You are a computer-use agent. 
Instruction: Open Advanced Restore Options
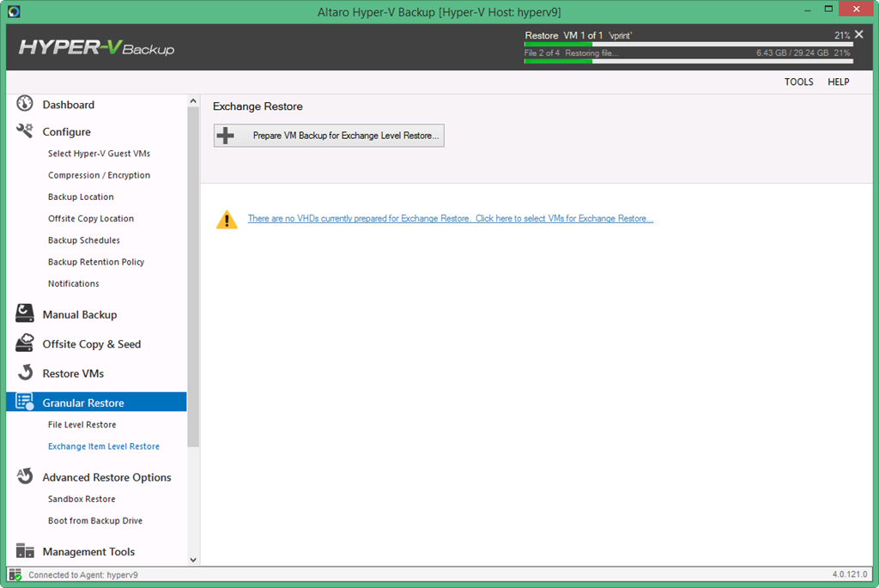(x=106, y=477)
